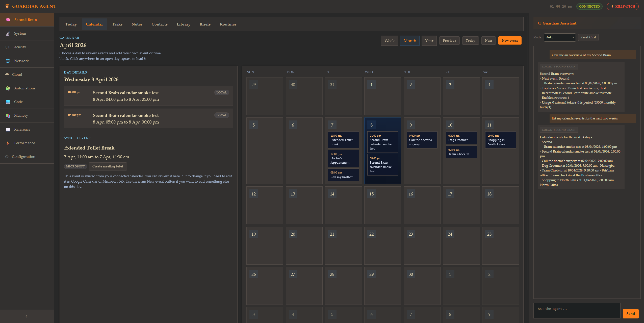Click the MICROSOFT source tag
The height and width of the screenshot is (323, 644).
tap(75, 166)
